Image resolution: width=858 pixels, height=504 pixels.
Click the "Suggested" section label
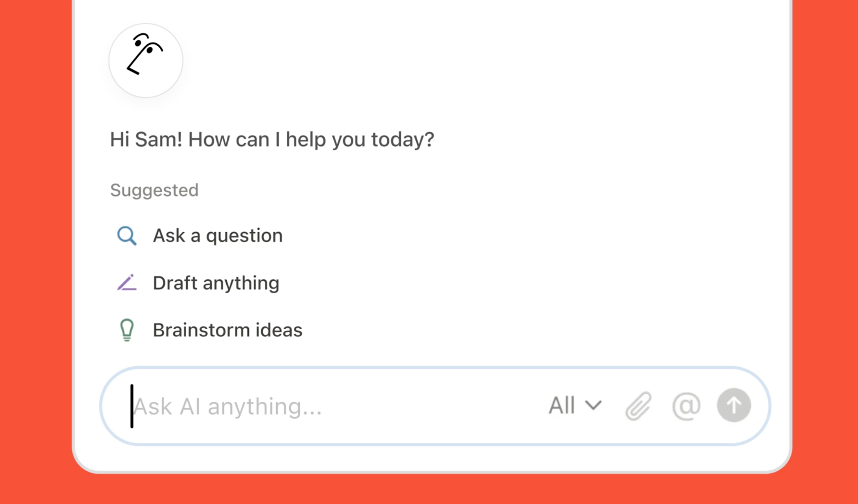[x=154, y=190]
